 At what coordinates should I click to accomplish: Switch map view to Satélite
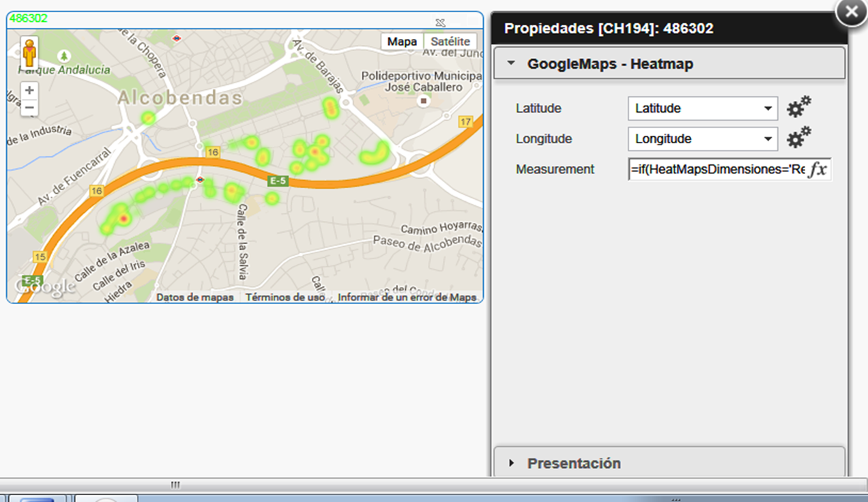click(450, 41)
